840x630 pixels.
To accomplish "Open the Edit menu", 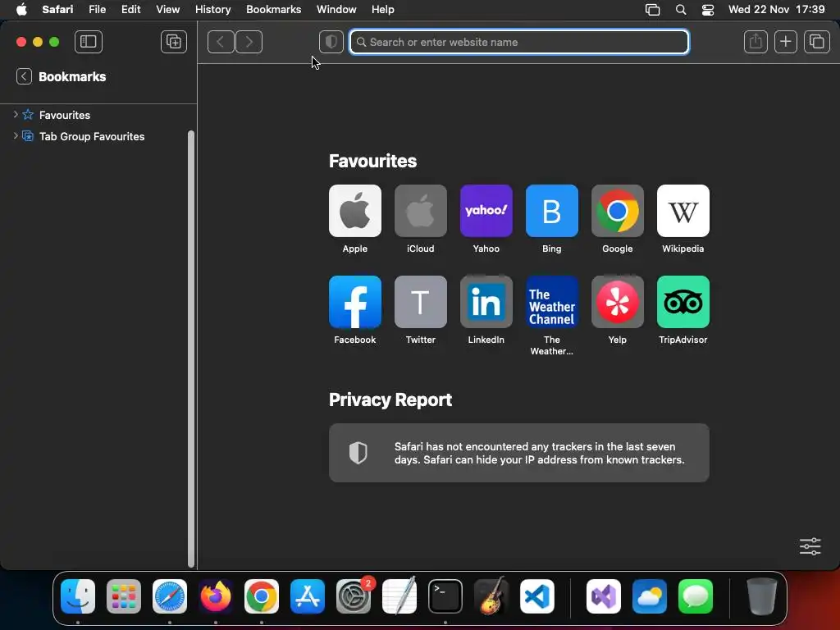I will pos(130,10).
